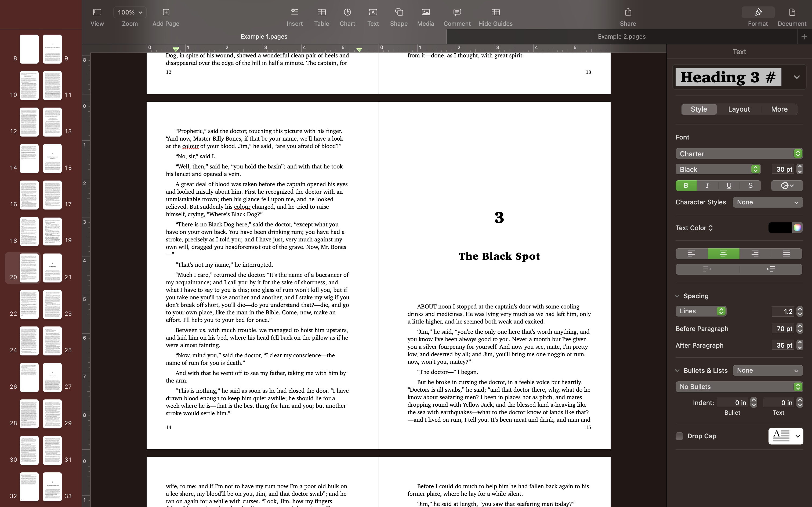
Task: Select page 21 thumbnail in the sidebar
Action: [x=52, y=268]
